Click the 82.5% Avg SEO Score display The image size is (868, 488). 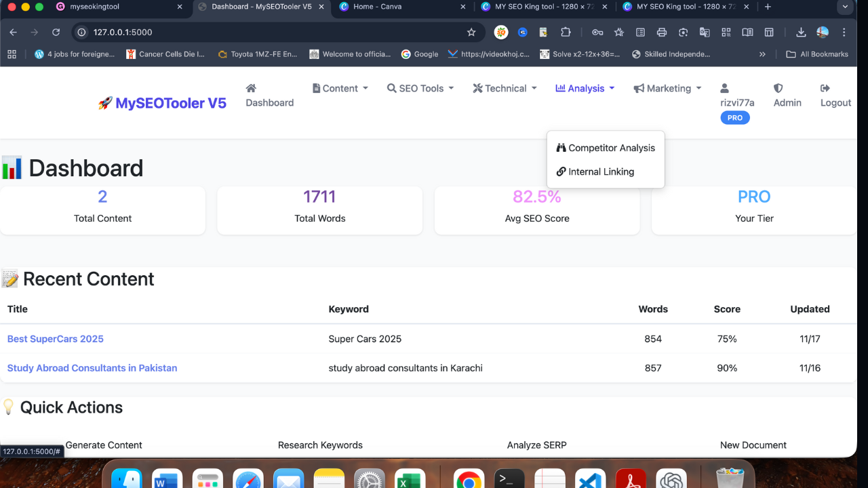point(536,197)
